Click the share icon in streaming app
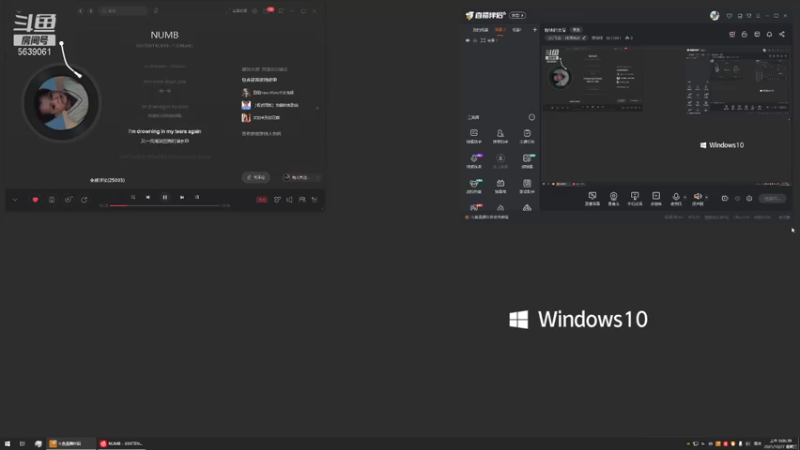 (x=782, y=34)
